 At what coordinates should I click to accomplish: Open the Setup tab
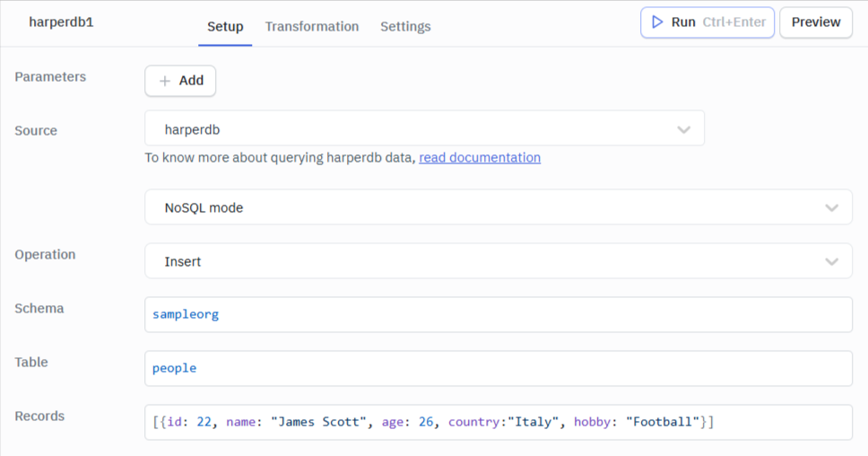pos(225,27)
